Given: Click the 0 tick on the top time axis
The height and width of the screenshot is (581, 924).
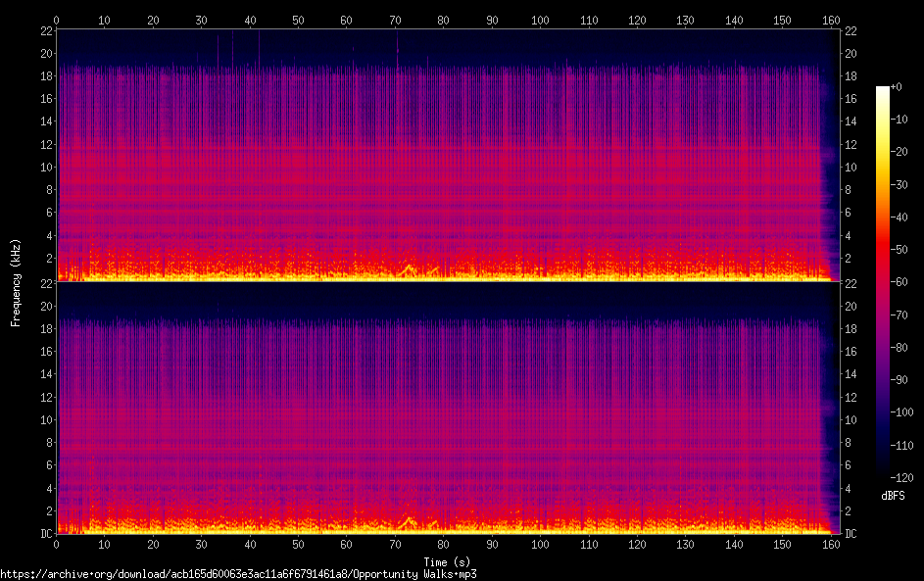Looking at the screenshot, I should [x=57, y=20].
